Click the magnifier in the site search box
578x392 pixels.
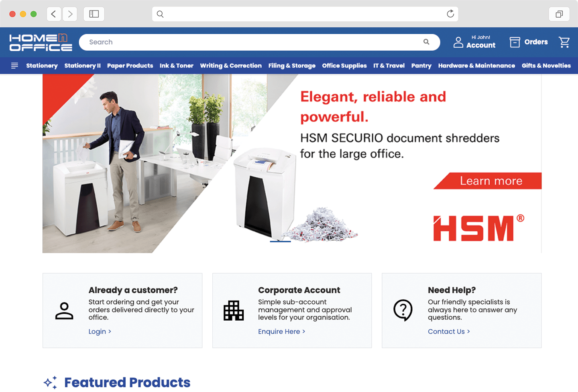pos(426,42)
